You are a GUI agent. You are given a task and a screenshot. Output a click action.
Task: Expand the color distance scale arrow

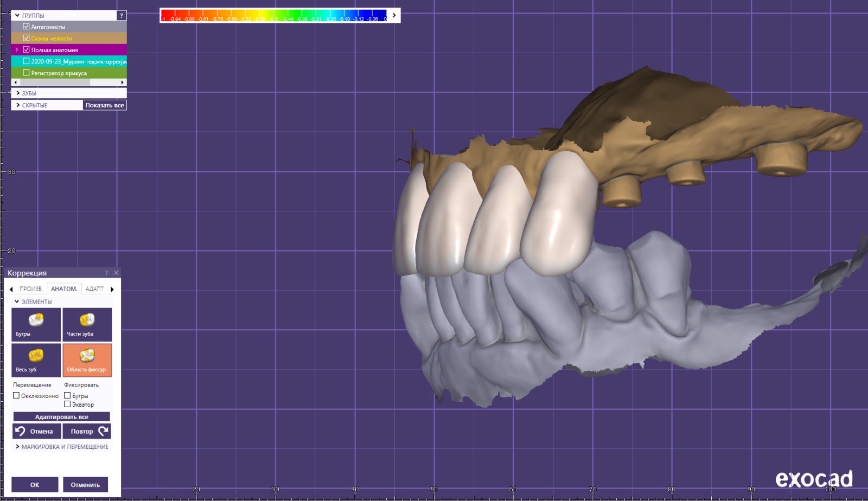(394, 16)
